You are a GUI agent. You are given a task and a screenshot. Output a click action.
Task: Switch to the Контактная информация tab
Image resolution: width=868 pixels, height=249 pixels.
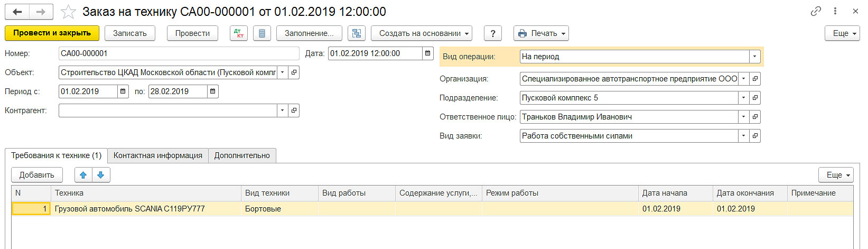pos(157,155)
